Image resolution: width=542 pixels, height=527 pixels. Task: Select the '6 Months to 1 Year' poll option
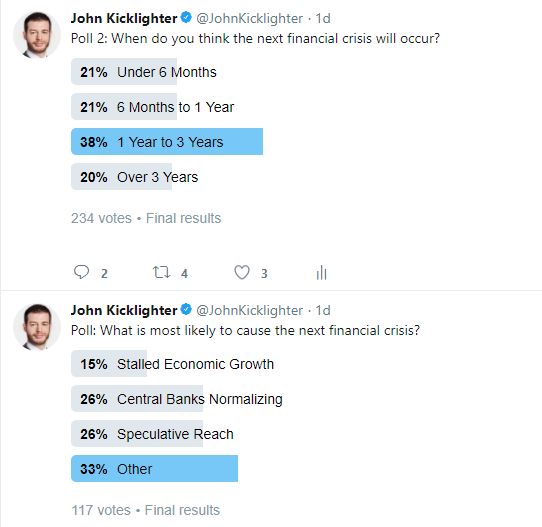(153, 107)
